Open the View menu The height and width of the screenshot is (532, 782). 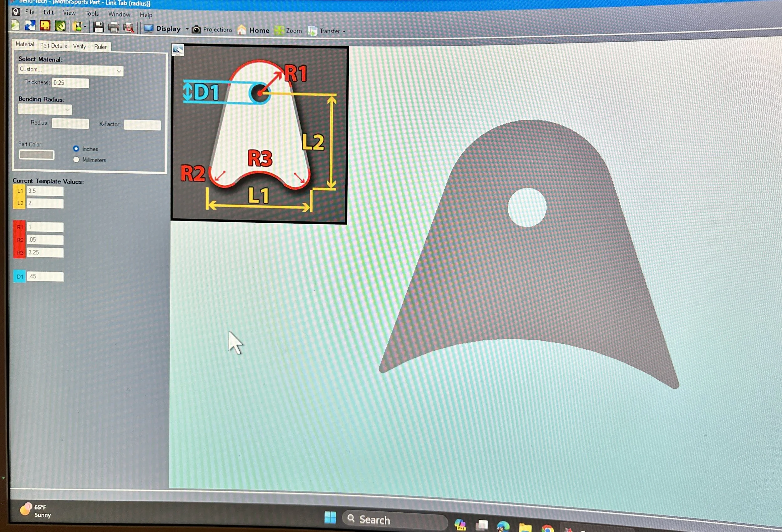(69, 13)
